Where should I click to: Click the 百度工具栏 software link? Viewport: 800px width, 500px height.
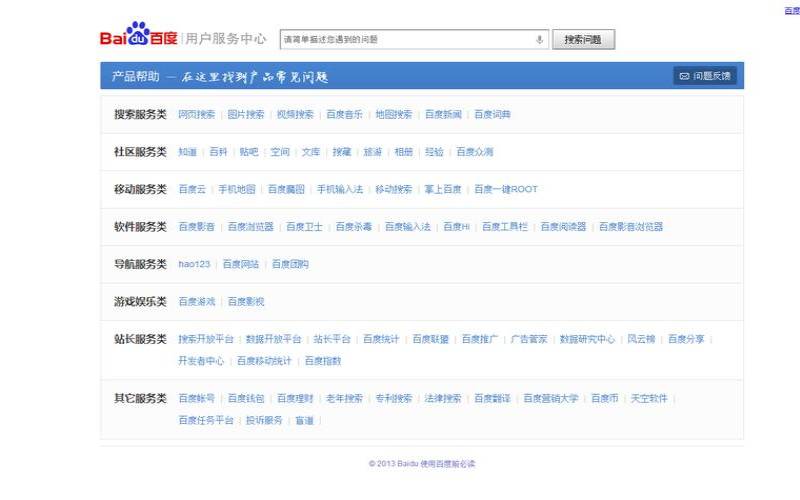[505, 227]
